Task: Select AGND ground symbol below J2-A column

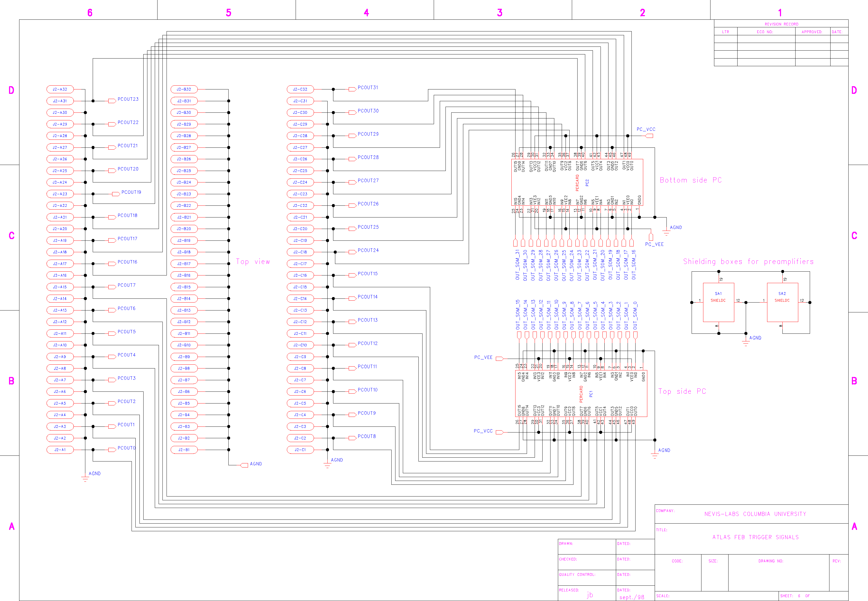Action: coord(85,479)
